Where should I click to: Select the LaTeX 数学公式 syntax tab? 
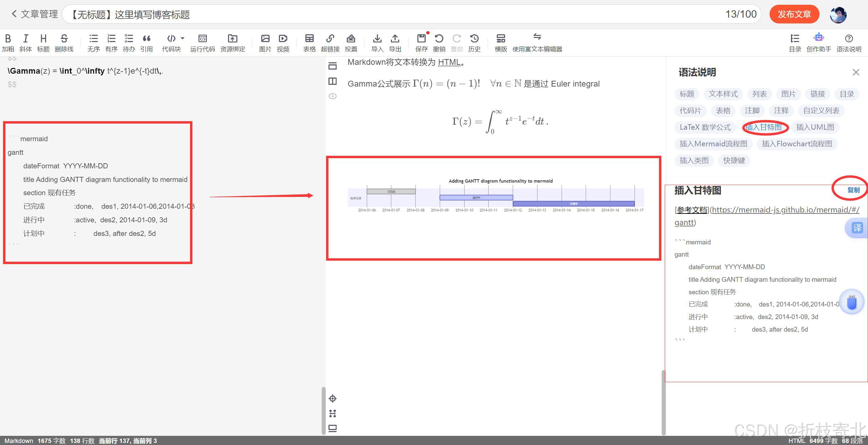(705, 127)
